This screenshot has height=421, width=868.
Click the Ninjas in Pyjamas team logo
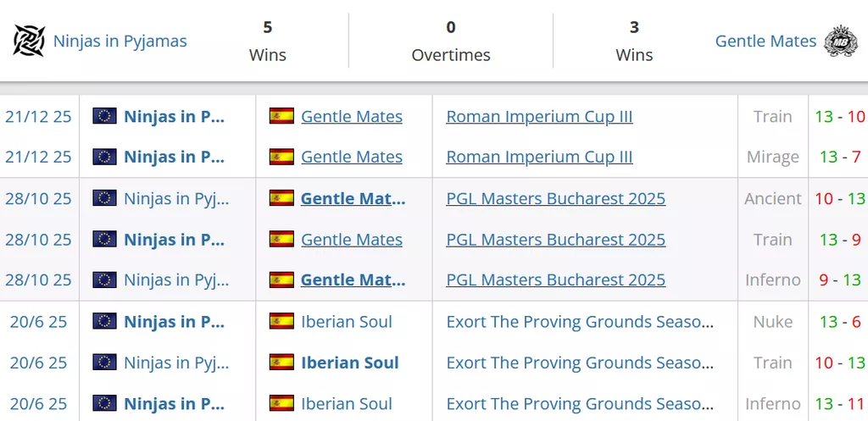tap(29, 41)
